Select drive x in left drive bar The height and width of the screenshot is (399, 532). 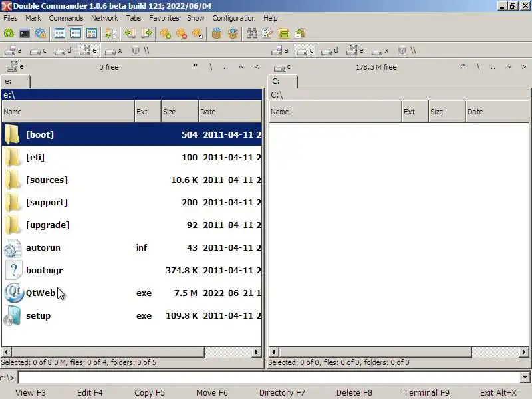tap(113, 51)
